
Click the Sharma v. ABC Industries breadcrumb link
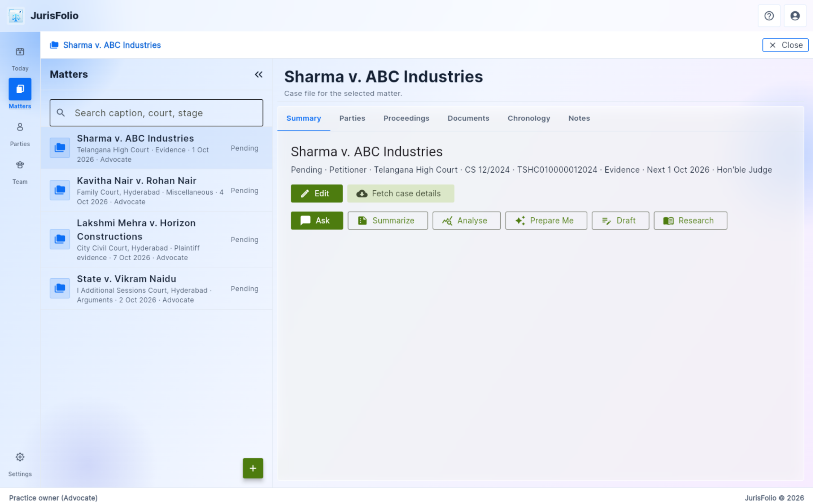pyautogui.click(x=112, y=45)
